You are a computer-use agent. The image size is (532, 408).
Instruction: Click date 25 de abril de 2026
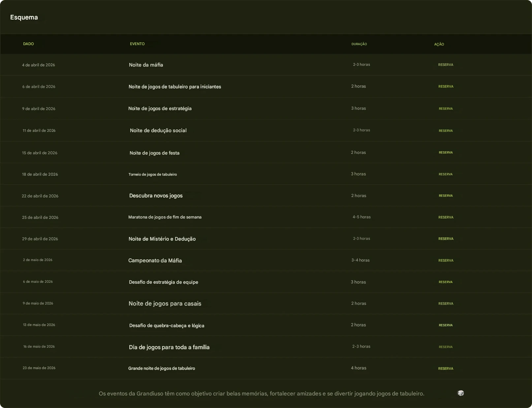[40, 218]
